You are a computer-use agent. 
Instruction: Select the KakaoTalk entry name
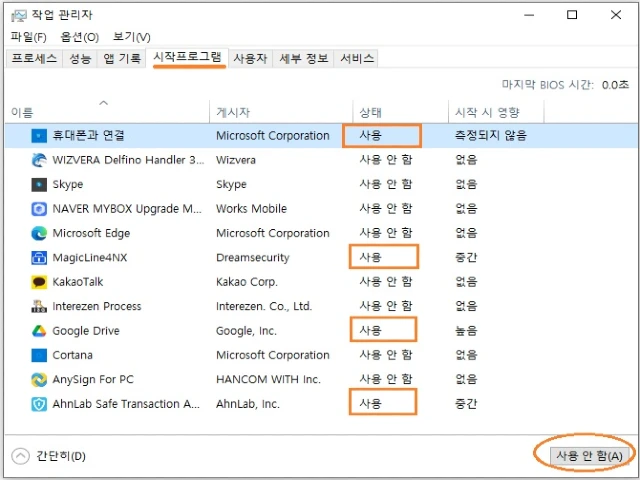(78, 282)
